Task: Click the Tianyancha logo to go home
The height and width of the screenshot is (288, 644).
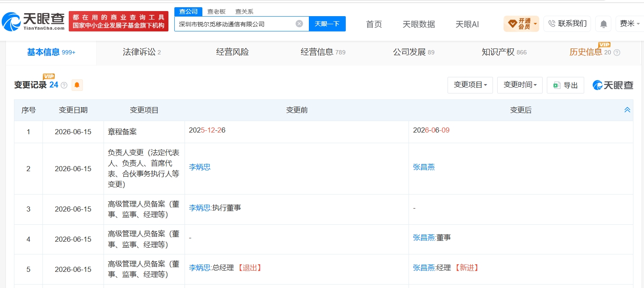Action: (x=33, y=21)
